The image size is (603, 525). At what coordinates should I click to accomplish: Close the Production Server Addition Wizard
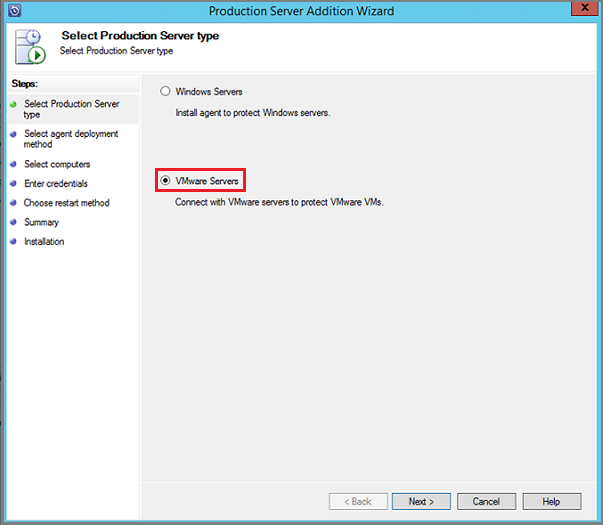[x=585, y=8]
